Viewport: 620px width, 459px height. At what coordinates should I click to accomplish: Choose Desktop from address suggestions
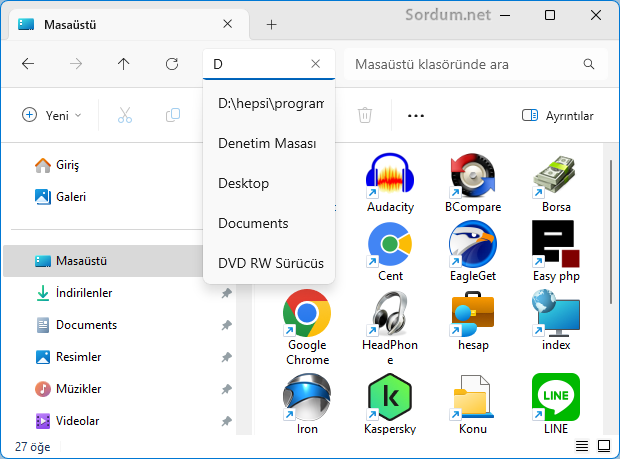(269, 183)
